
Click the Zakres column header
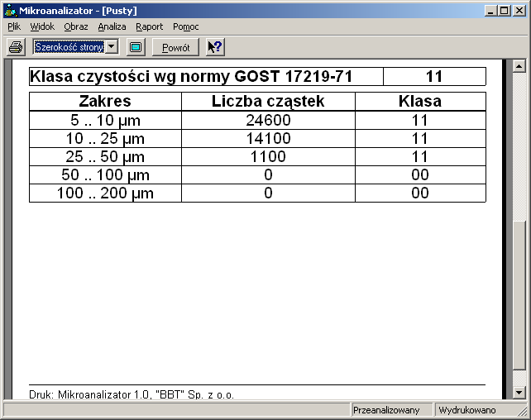(x=105, y=101)
